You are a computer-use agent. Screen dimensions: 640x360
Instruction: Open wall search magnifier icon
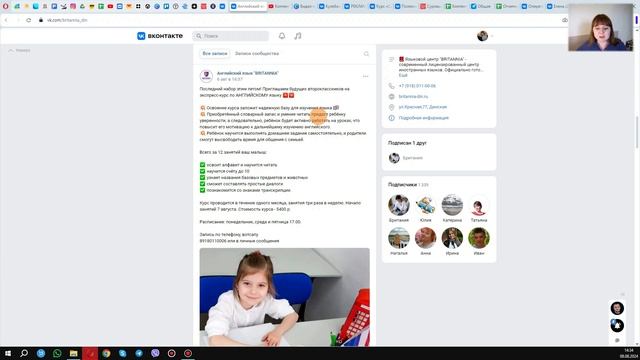coord(366,54)
